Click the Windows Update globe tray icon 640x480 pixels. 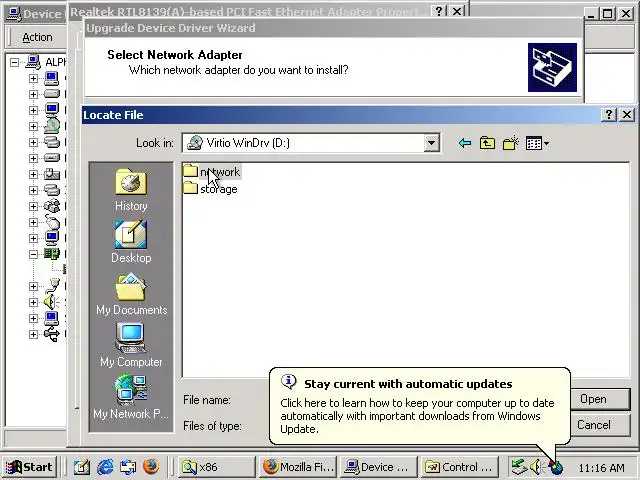coord(556,467)
